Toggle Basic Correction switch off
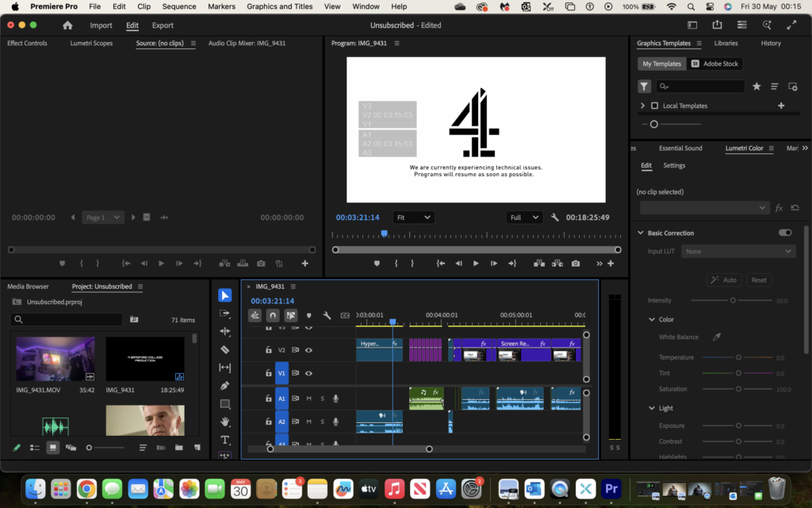This screenshot has height=508, width=812. [785, 233]
